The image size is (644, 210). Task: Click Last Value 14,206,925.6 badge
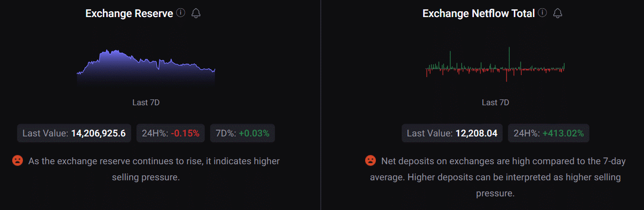(x=74, y=133)
